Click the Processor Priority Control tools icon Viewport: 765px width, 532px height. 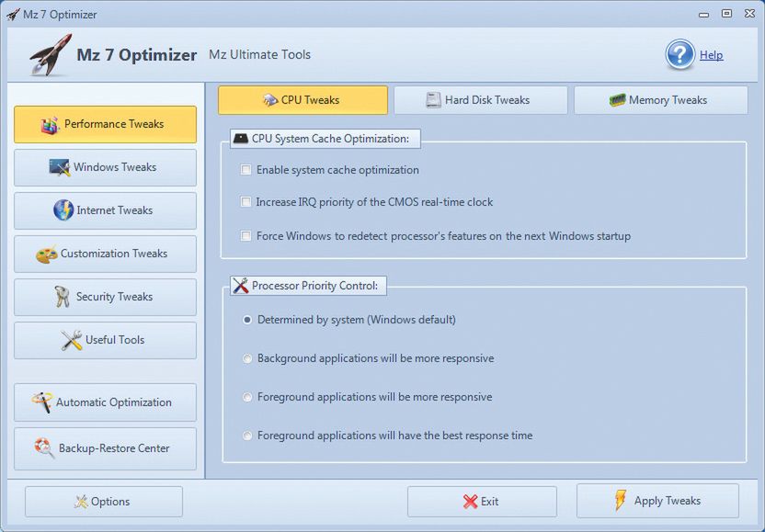pyautogui.click(x=240, y=286)
